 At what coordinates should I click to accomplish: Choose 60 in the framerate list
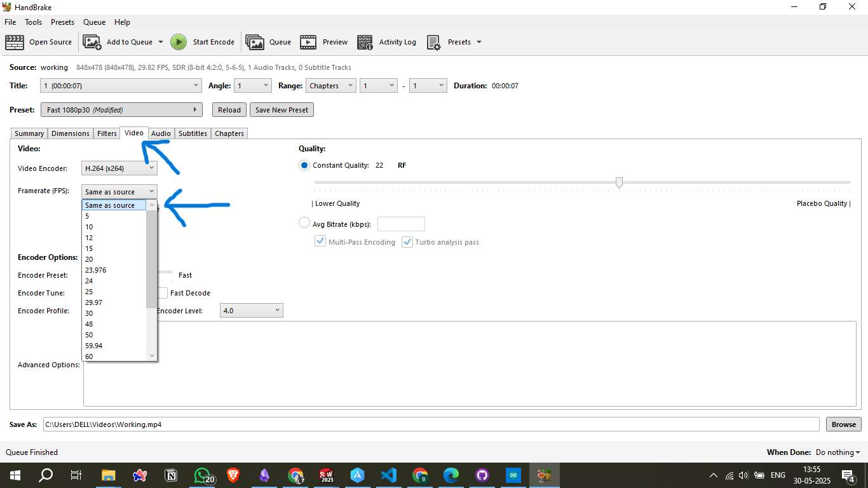(114, 356)
